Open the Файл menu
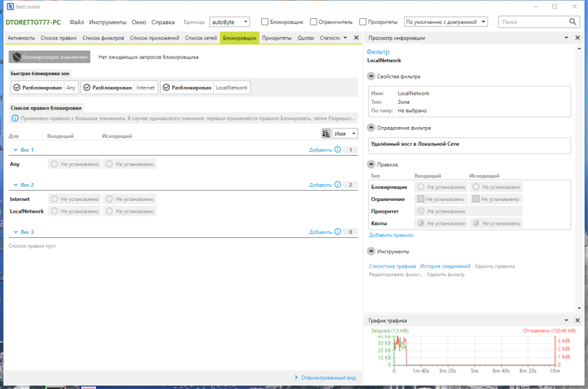The width and height of the screenshot is (588, 389). (76, 22)
